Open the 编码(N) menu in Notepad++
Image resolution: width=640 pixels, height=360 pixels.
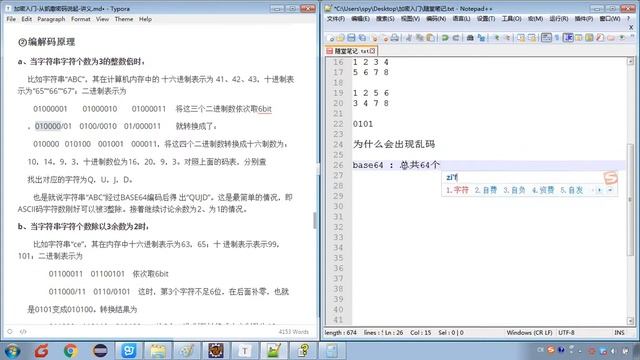click(436, 19)
